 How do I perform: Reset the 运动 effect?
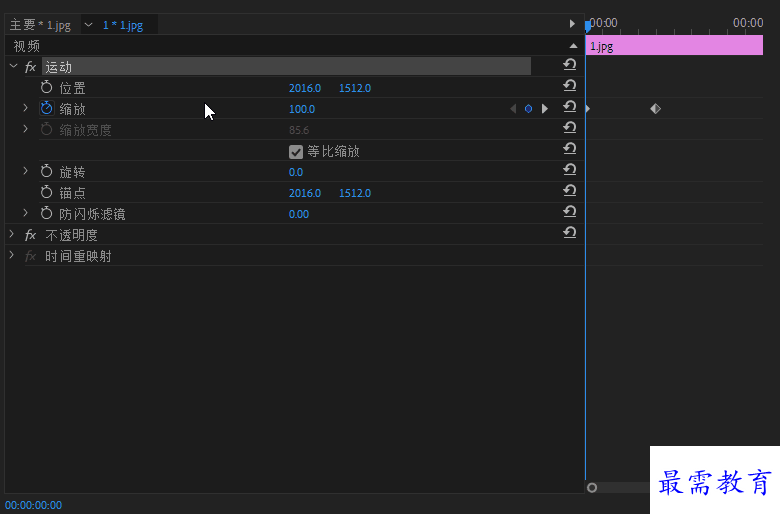coord(570,64)
